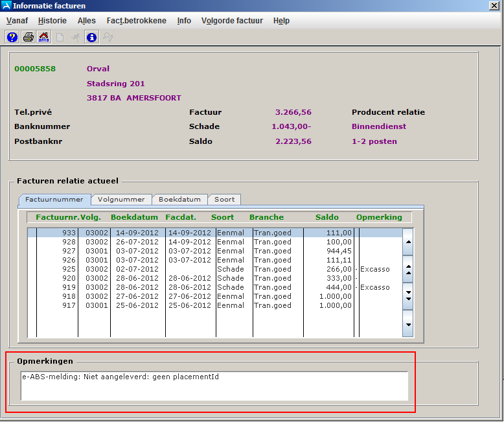
Task: Open the Vanaf menu
Action: (17, 21)
